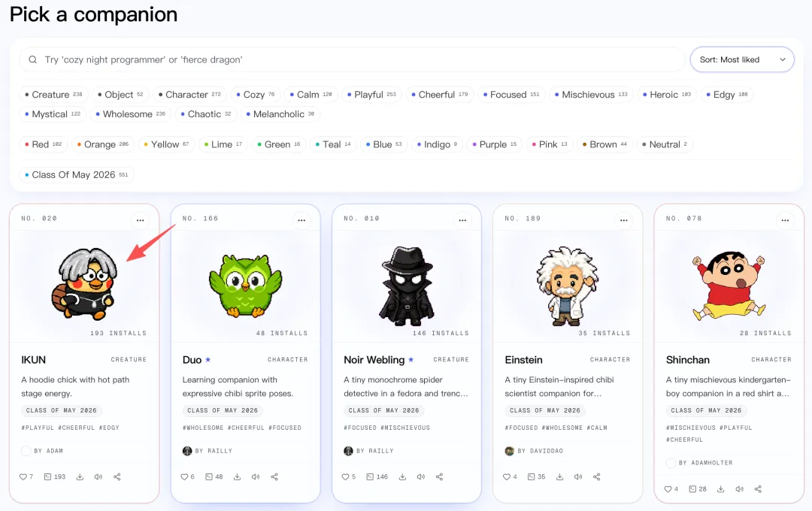This screenshot has width=812, height=511.
Task: Toggle the Character filter chip
Action: point(189,95)
